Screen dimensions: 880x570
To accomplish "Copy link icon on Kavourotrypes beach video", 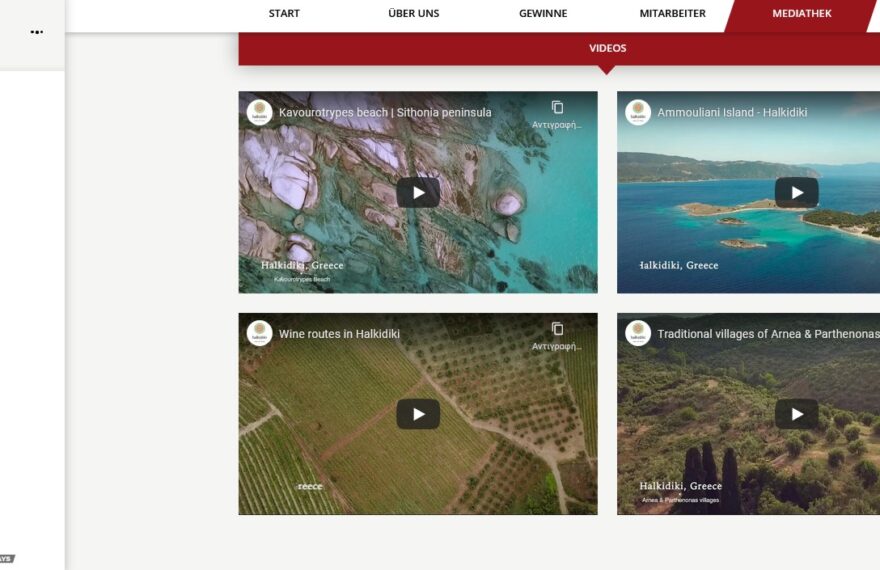I will coord(557,108).
